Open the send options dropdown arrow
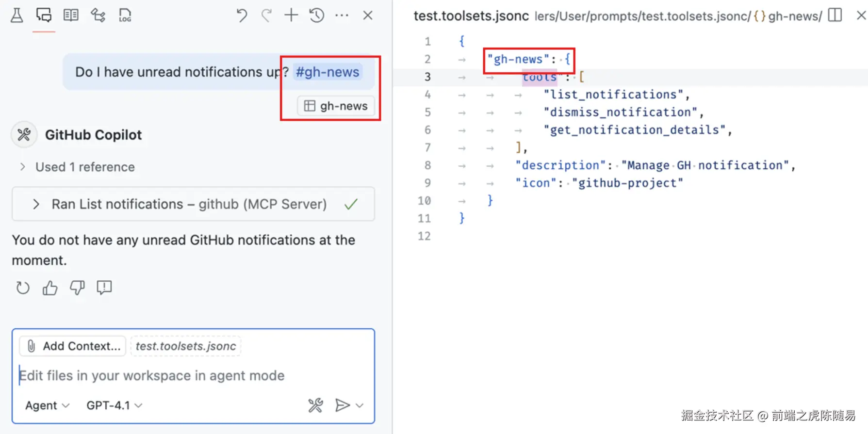This screenshot has height=434, width=868. [x=360, y=405]
